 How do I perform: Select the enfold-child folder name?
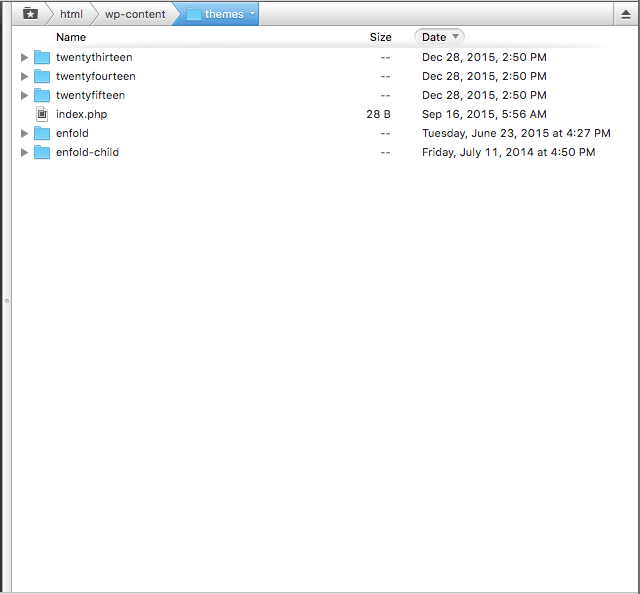pyautogui.click(x=87, y=152)
